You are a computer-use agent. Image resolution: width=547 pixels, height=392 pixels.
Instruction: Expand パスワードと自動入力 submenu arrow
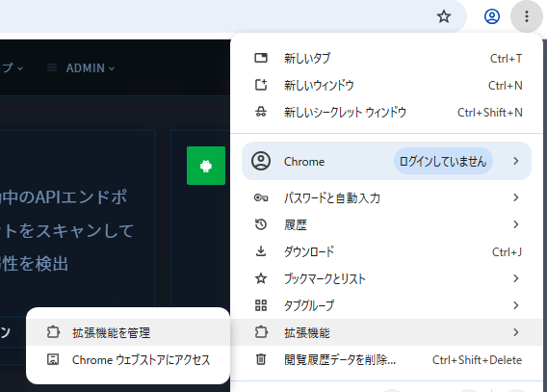516,197
